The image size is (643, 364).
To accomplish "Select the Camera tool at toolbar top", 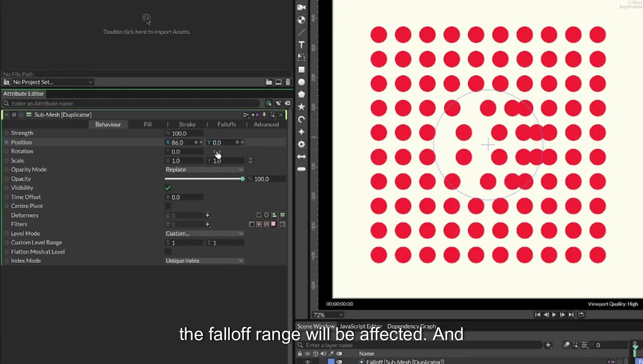I will (x=301, y=7).
